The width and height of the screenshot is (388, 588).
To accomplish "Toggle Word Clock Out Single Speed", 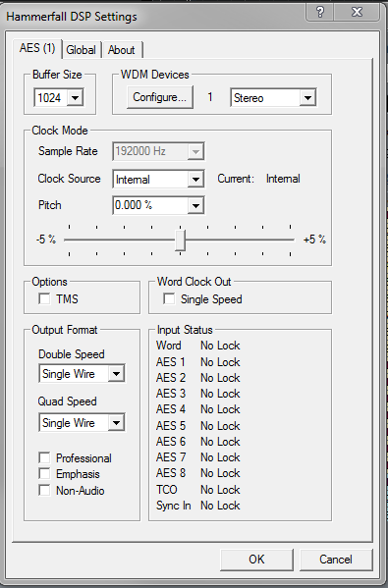I will pos(169,298).
